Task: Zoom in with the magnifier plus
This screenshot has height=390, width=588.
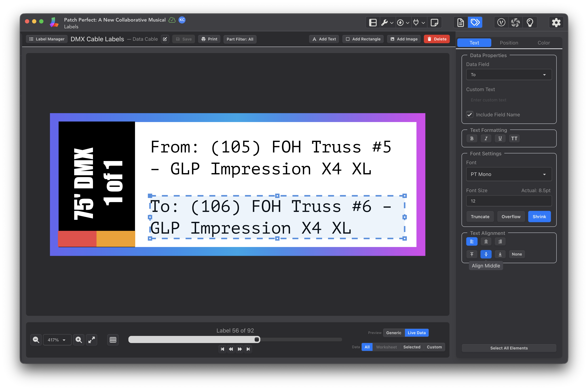Action: point(79,340)
